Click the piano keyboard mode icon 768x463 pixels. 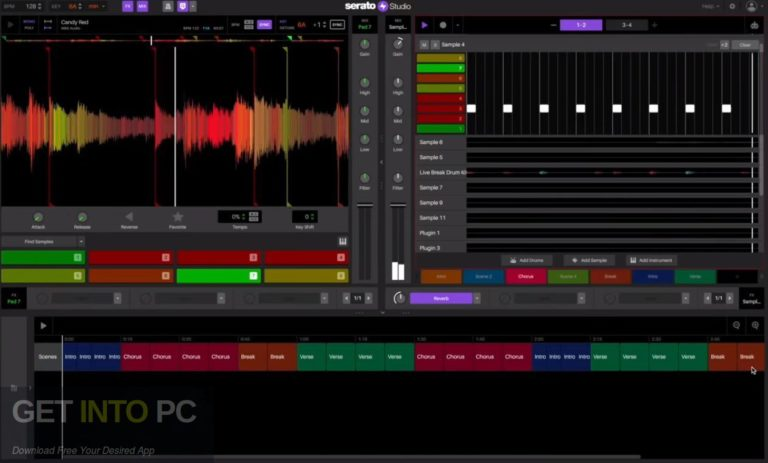pos(342,241)
